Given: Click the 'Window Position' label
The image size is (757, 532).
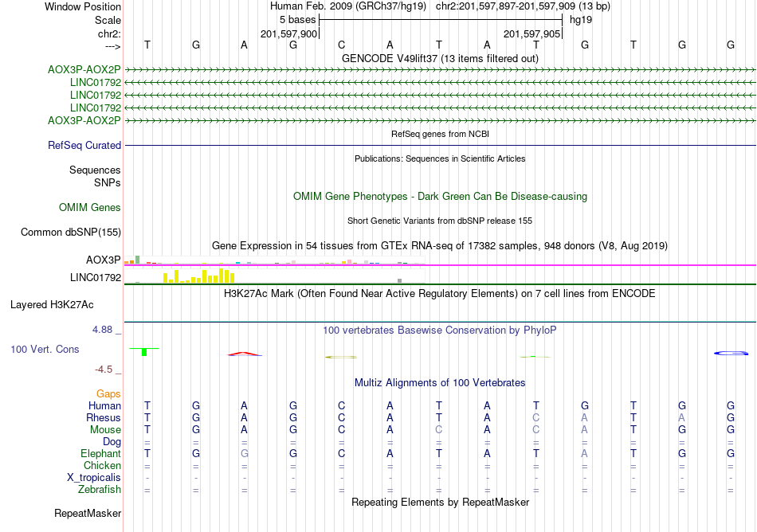Looking at the screenshot, I should tap(83, 6).
